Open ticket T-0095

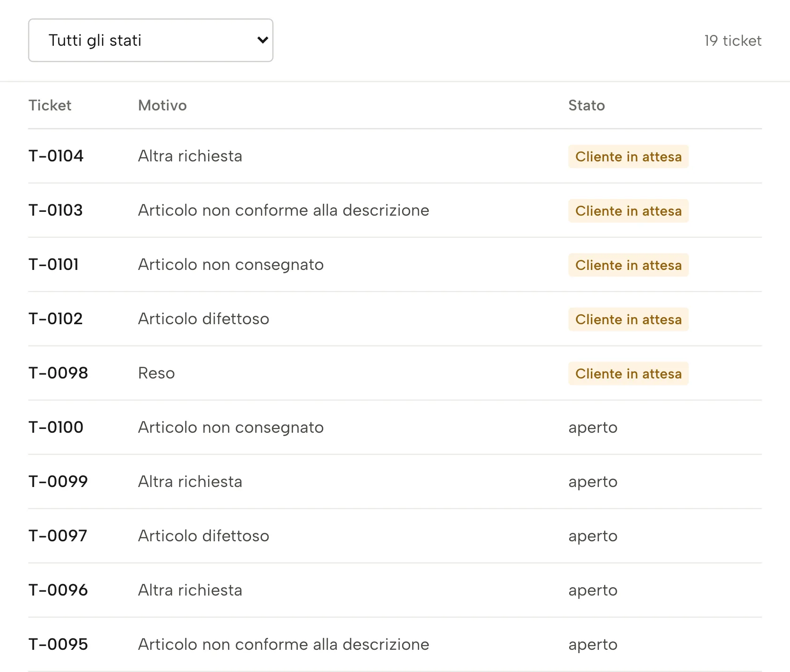coord(58,644)
